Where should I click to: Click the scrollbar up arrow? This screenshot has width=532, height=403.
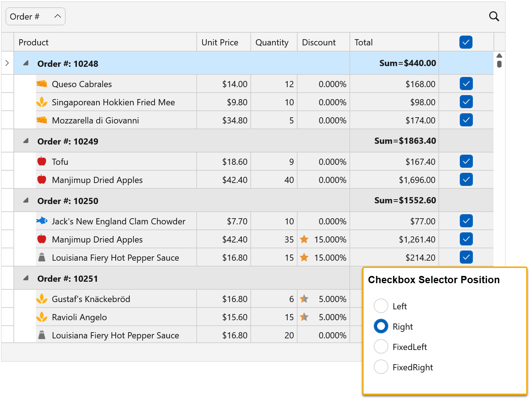[499, 56]
